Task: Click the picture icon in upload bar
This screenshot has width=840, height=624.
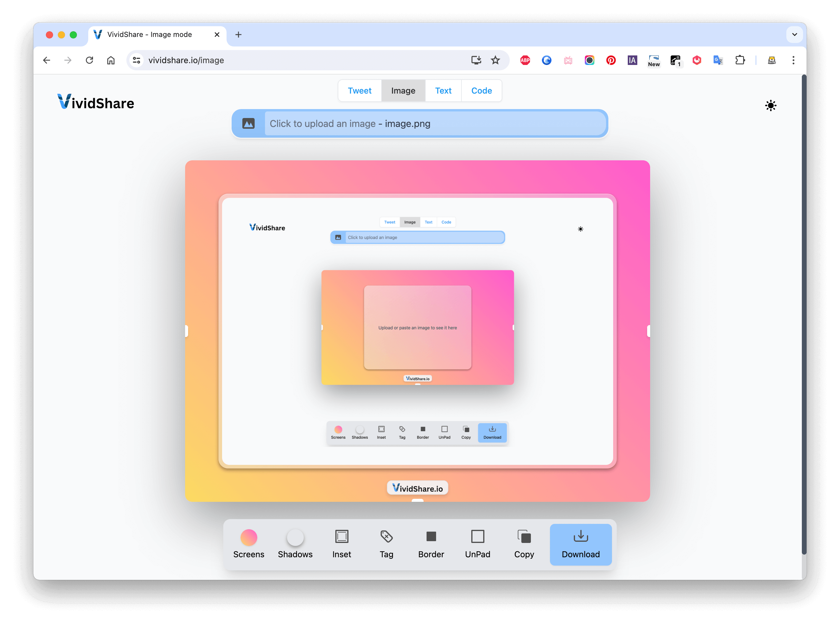Action: point(248,123)
